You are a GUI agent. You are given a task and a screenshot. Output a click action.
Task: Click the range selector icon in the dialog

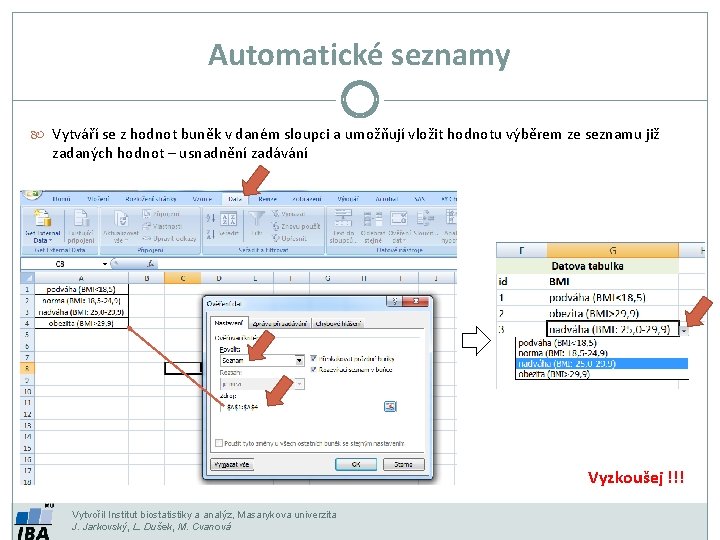(390, 406)
